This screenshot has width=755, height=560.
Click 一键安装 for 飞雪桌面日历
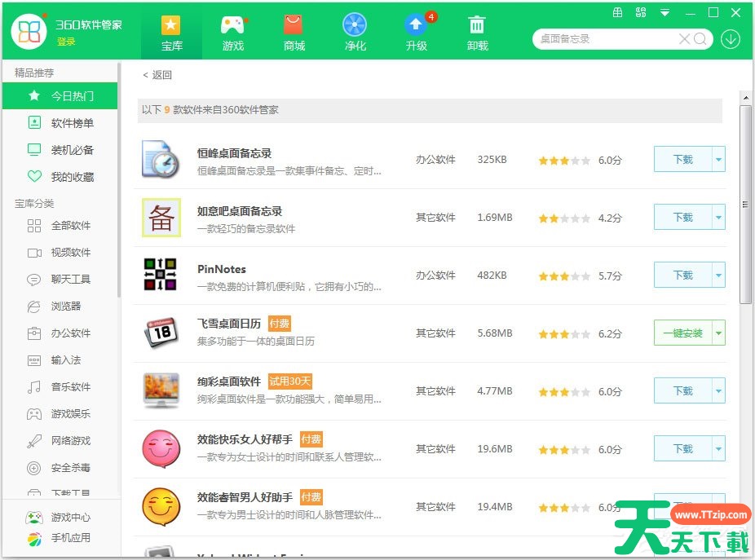point(682,333)
